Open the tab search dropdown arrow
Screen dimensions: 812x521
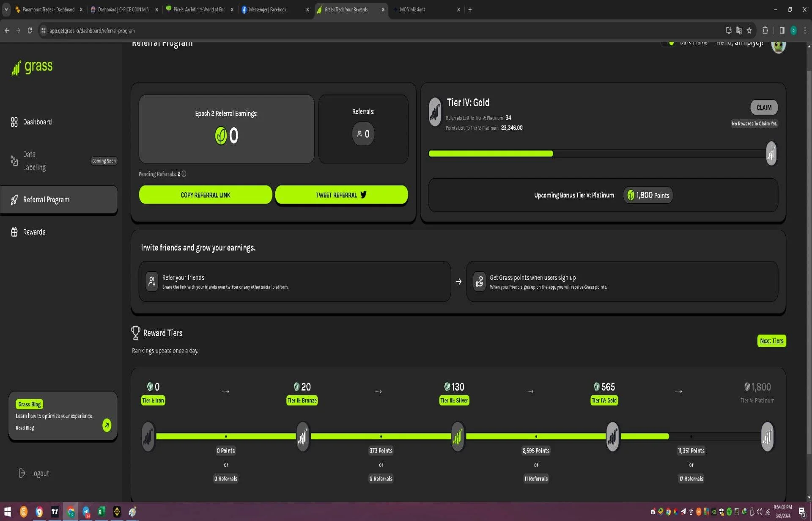[6, 9]
